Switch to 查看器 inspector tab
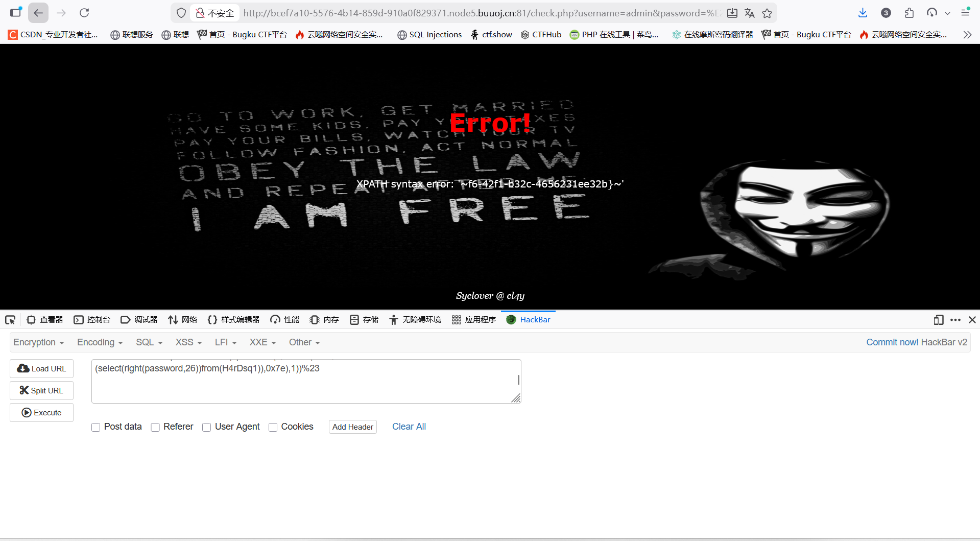 44,320
